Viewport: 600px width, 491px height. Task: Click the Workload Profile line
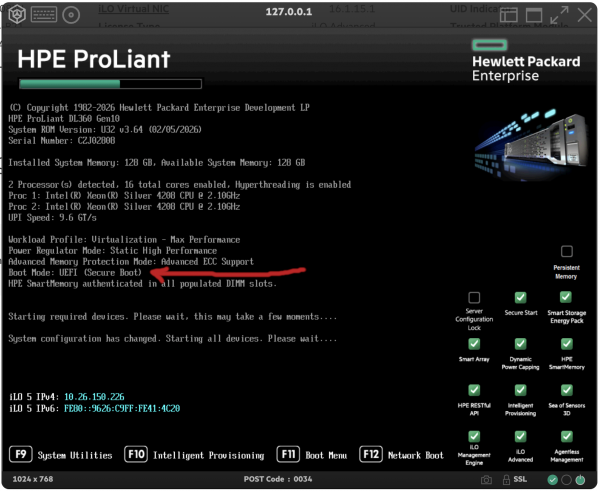124,240
